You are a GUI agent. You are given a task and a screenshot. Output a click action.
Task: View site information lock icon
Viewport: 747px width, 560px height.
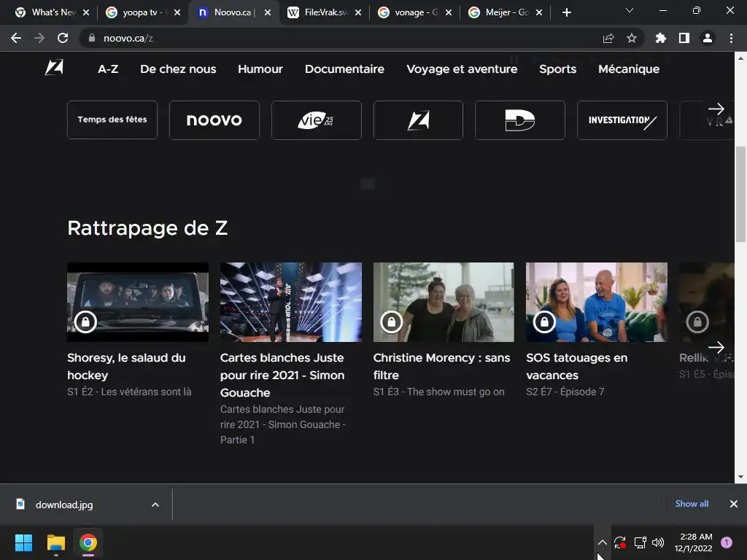tap(92, 38)
